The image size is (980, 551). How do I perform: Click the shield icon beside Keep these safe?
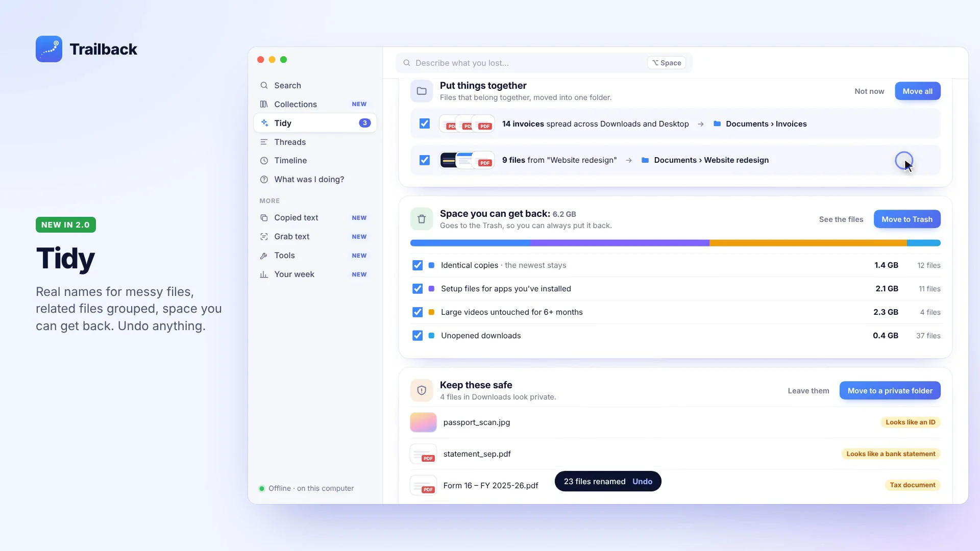[x=422, y=391]
